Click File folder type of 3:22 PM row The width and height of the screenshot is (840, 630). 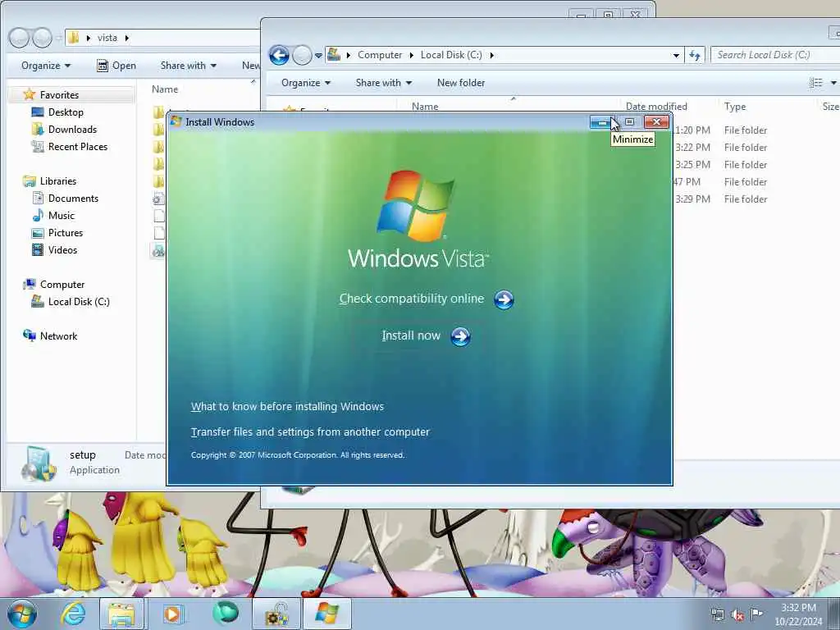[x=745, y=148]
